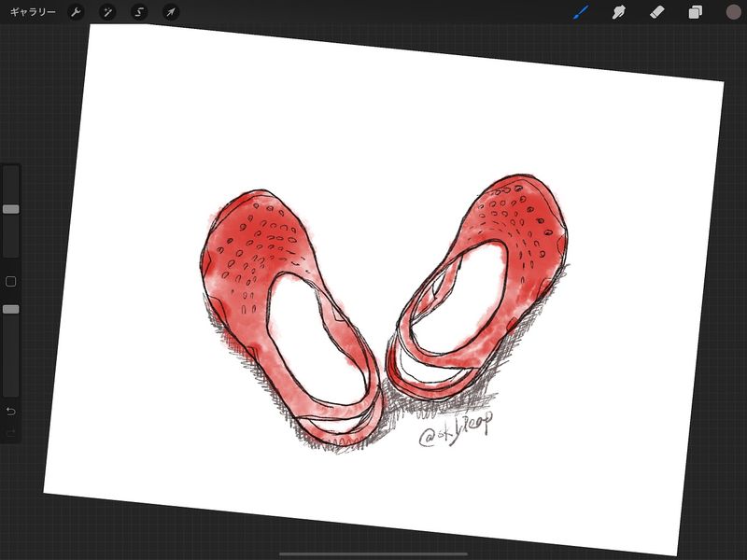The width and height of the screenshot is (747, 560).
Task: Return to ギャラリー (Gallery)
Action: [33, 12]
